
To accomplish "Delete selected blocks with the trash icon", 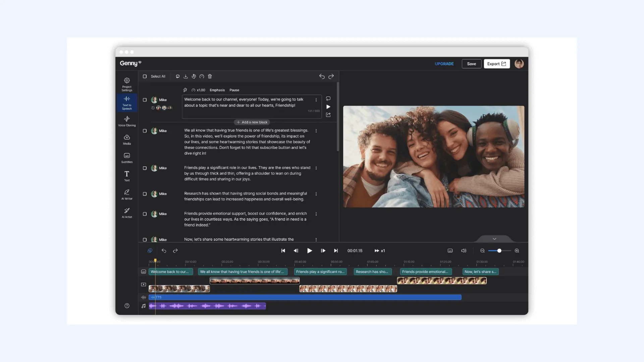I will 210,76.
